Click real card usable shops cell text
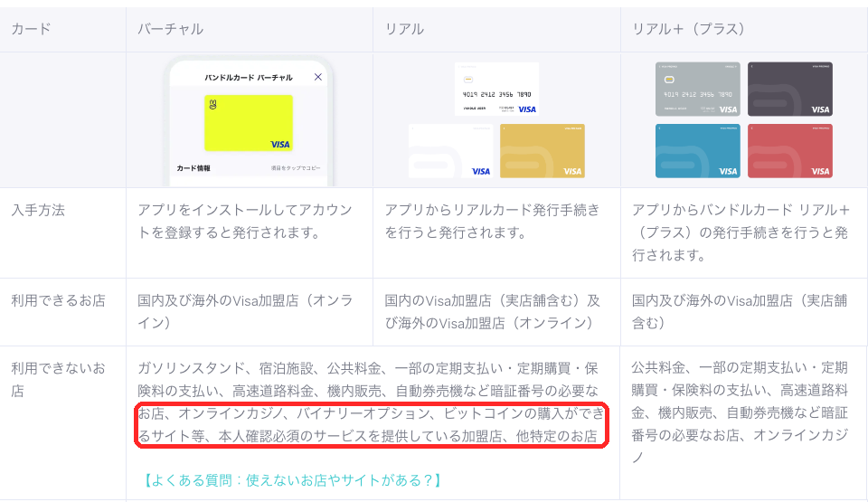The width and height of the screenshot is (868, 502). point(492,311)
